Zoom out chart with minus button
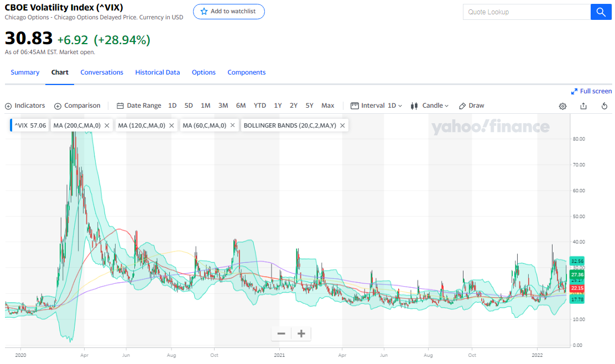Screen dimensions: 615x364 (x=281, y=334)
